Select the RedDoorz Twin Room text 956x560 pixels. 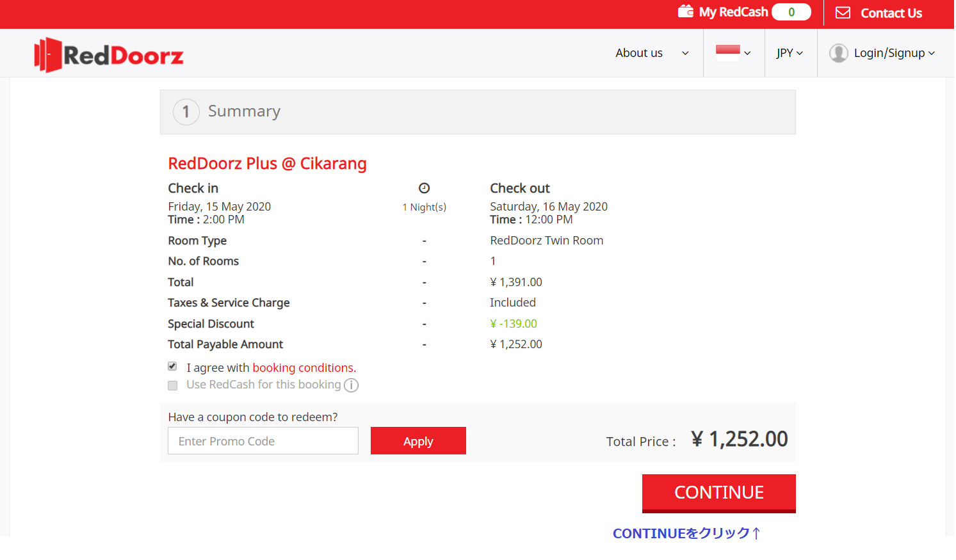click(x=546, y=241)
